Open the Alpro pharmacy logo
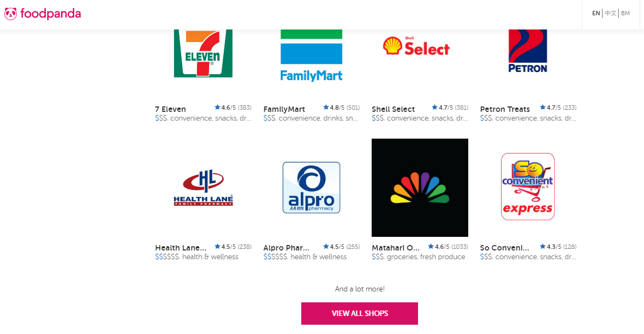The height and width of the screenshot is (334, 644). 311,187
